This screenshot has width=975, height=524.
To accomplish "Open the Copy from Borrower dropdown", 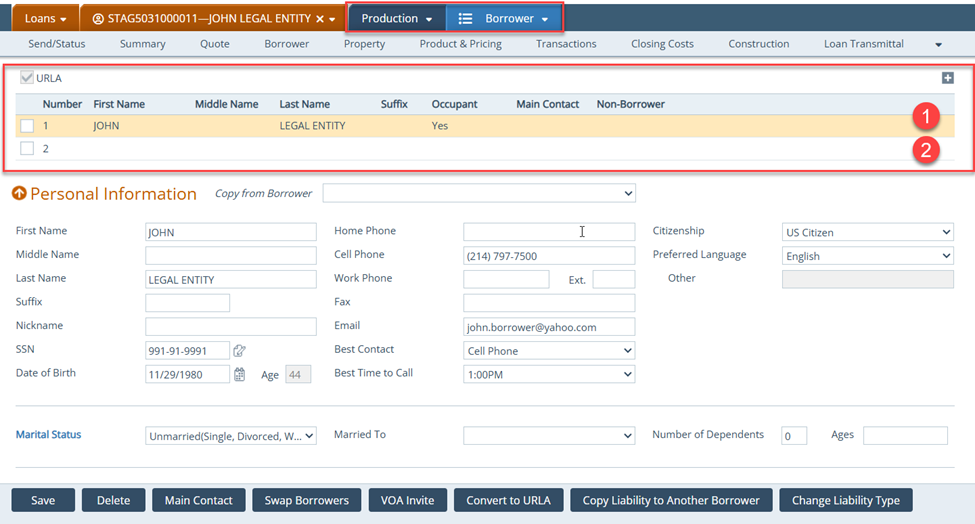I will [x=478, y=193].
